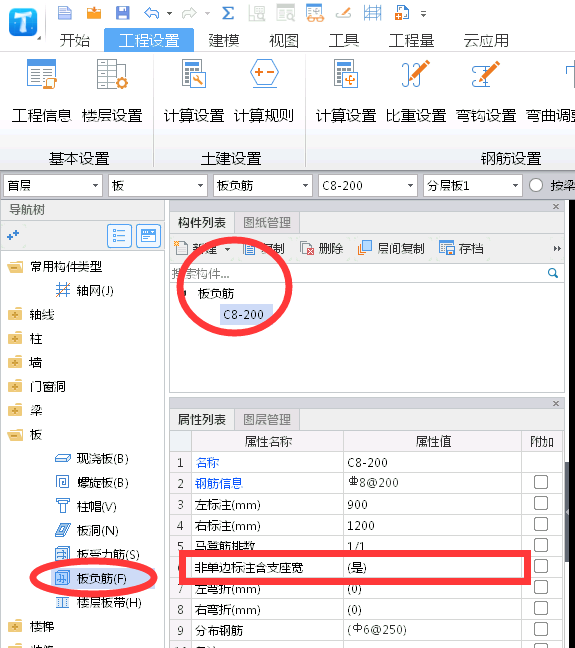575x648 pixels.
Task: Close the component list panel
Action: tap(556, 207)
